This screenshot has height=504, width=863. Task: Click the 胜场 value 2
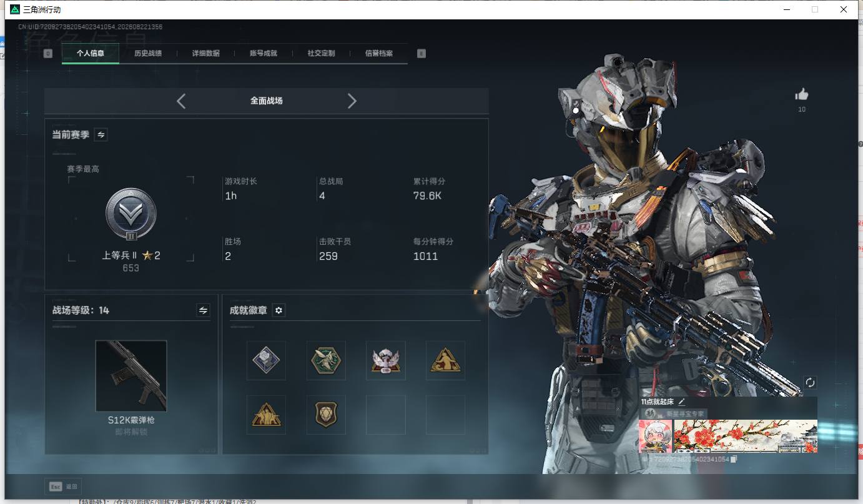(228, 256)
